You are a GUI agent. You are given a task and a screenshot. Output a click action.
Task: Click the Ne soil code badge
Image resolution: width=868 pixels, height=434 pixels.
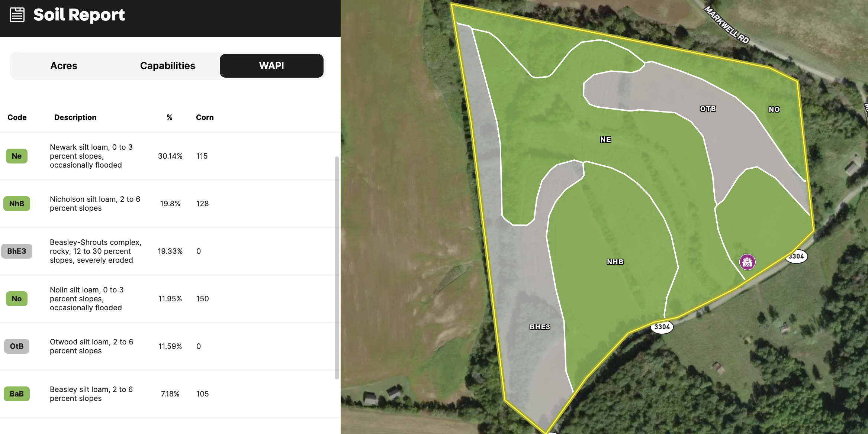click(x=17, y=156)
